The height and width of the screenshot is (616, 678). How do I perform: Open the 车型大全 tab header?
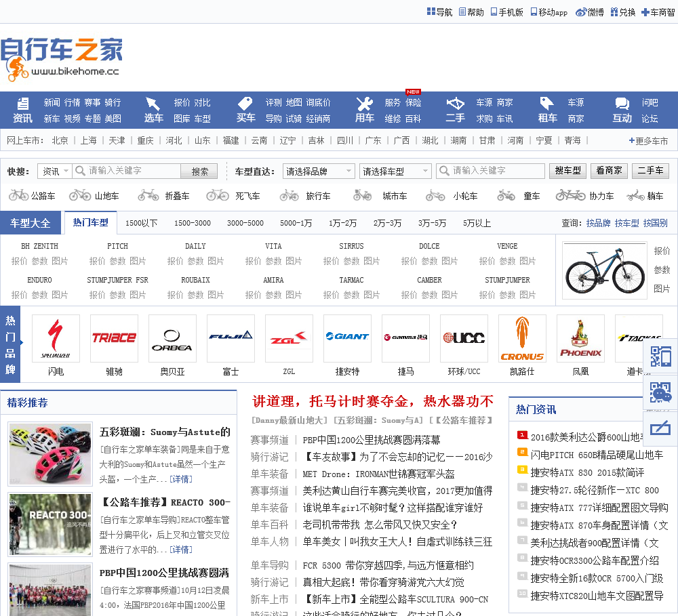(x=31, y=223)
